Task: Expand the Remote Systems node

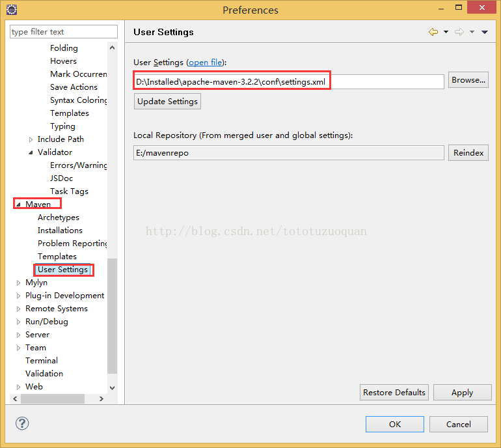Action: tap(18, 309)
